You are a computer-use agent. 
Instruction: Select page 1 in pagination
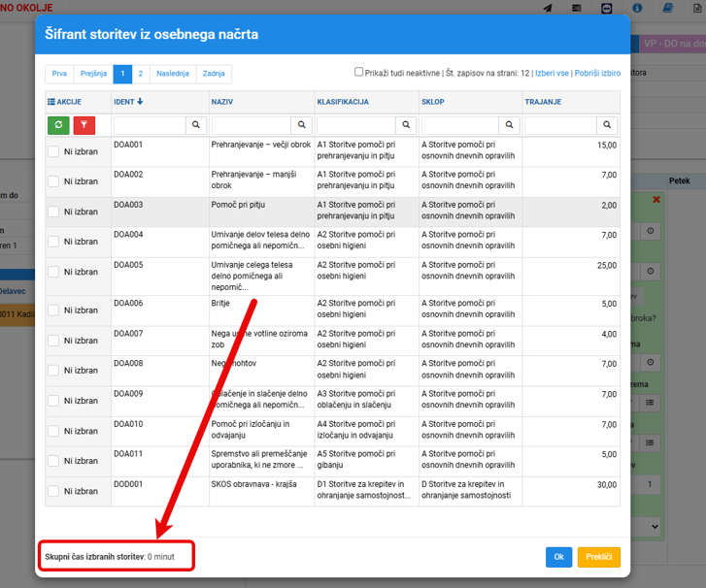click(x=122, y=74)
